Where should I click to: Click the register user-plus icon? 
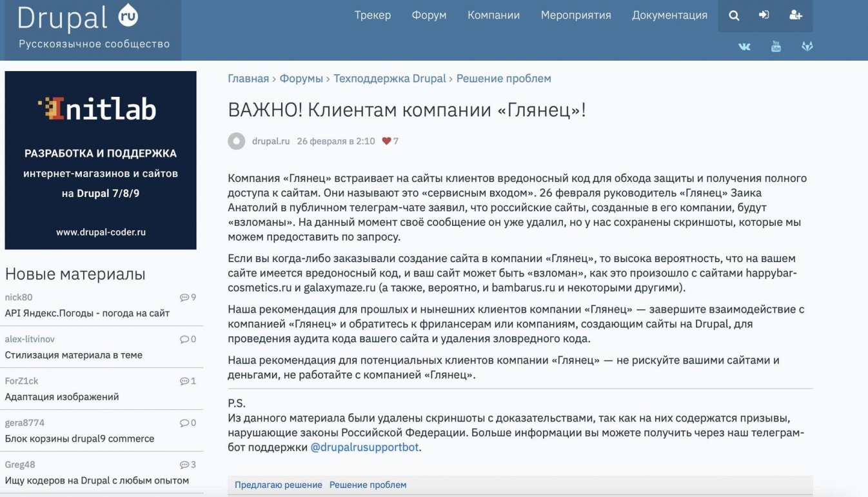pos(796,15)
